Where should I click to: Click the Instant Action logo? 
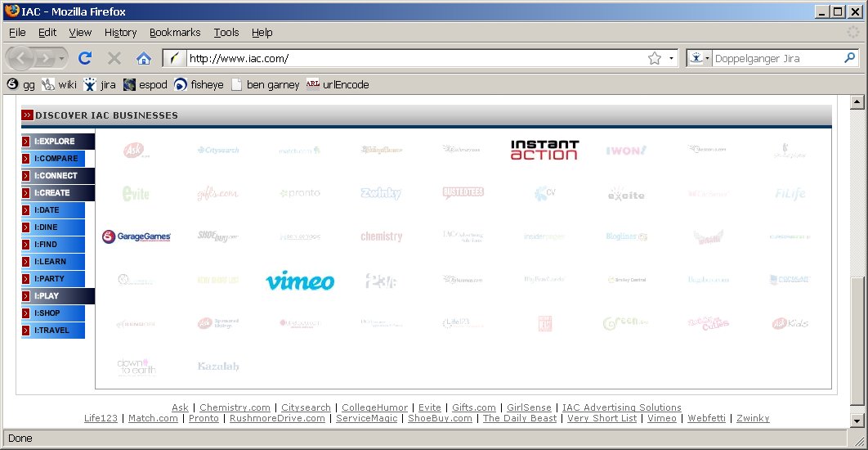click(544, 150)
